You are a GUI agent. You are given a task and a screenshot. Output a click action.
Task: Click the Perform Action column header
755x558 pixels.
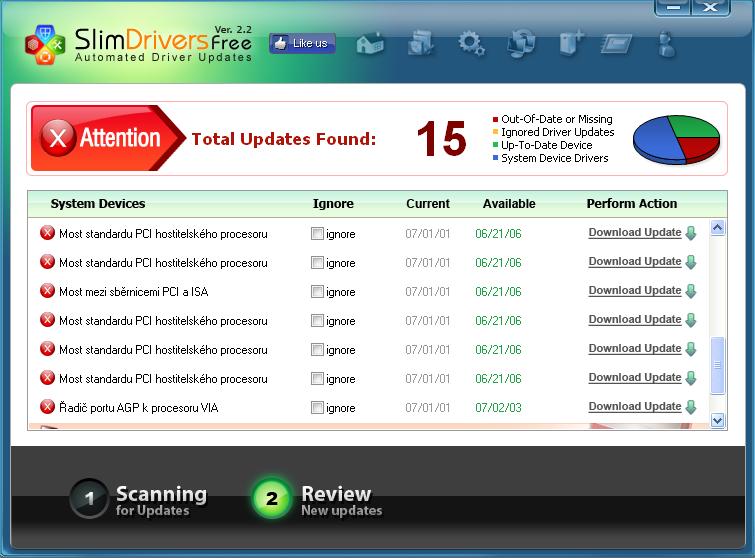[x=632, y=204]
